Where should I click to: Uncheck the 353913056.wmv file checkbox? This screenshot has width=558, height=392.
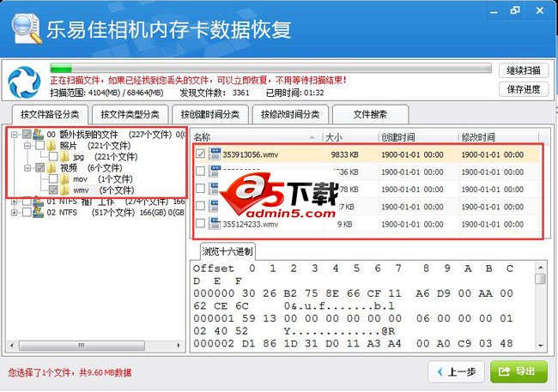(200, 154)
